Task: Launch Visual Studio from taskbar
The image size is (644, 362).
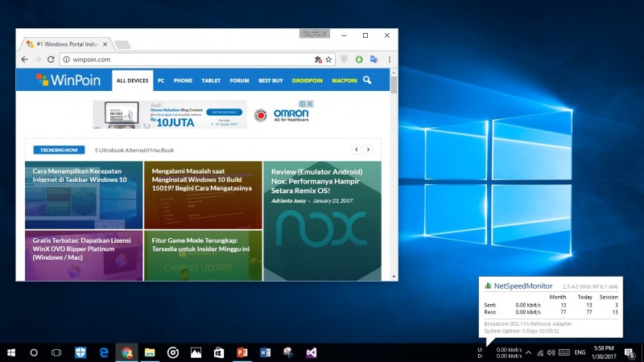Action: point(312,352)
